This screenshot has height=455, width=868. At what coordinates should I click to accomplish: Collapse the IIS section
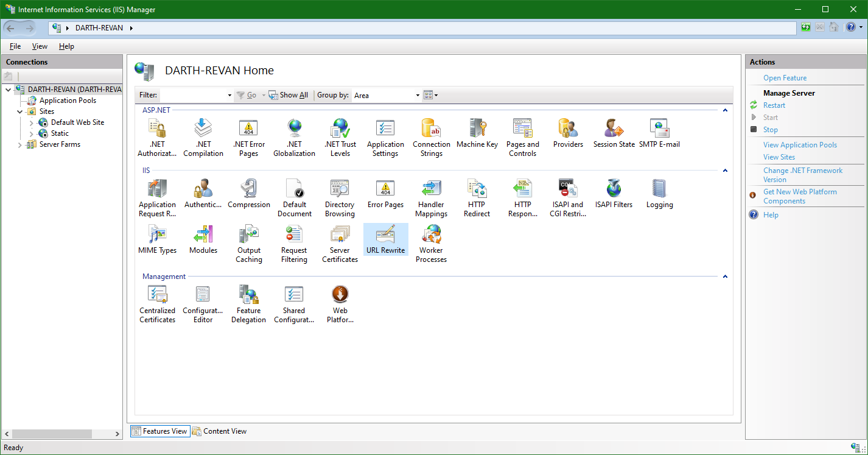(x=724, y=170)
